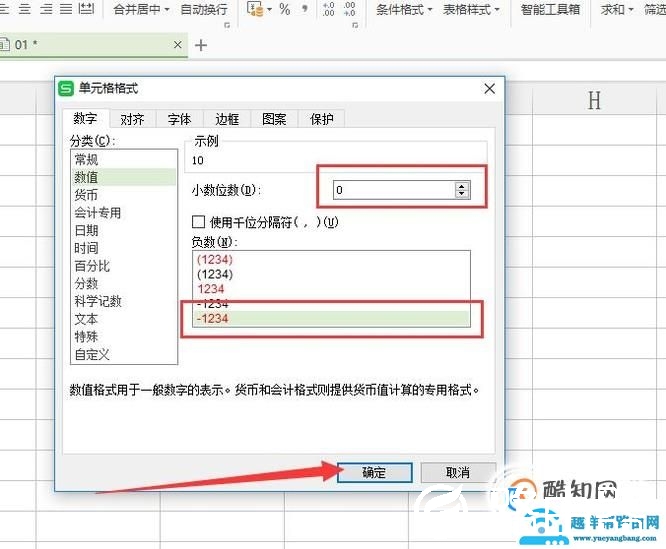The image size is (666, 549).
Task: Select 货币 category
Action: (x=124, y=195)
